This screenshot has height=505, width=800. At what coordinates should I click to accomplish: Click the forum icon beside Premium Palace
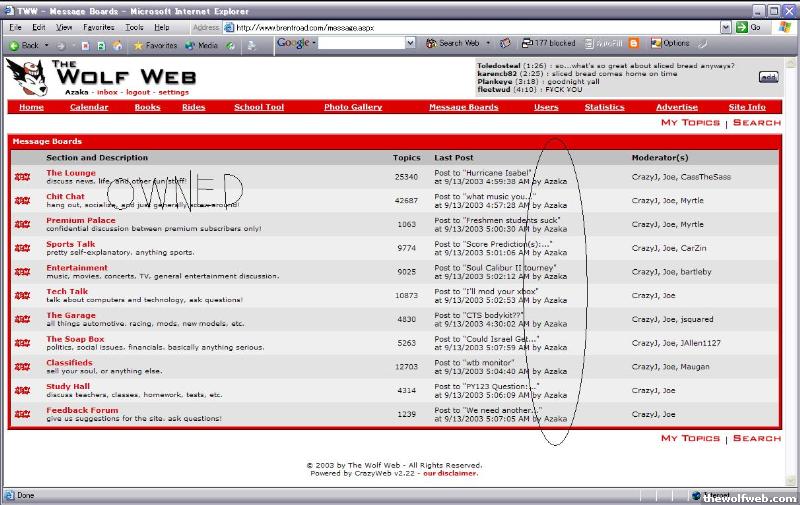click(22, 224)
